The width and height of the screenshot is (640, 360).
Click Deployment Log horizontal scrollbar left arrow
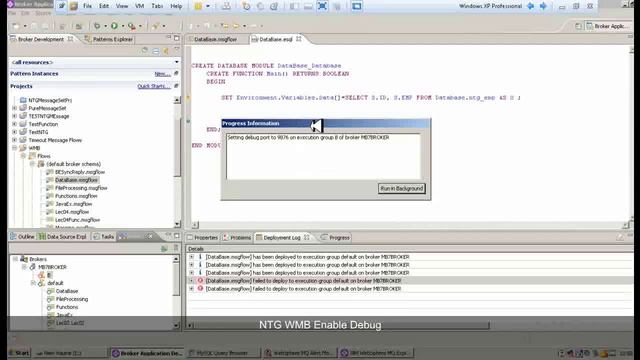pyautogui.click(x=190, y=325)
